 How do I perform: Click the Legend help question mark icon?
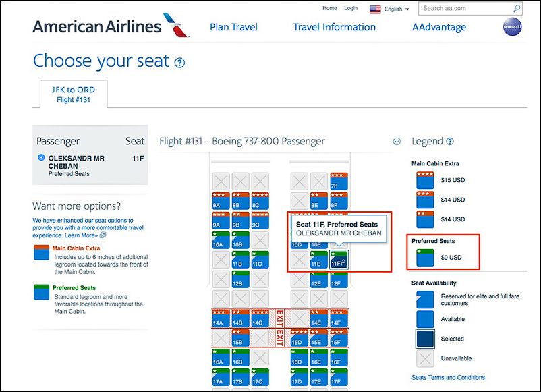(x=450, y=142)
